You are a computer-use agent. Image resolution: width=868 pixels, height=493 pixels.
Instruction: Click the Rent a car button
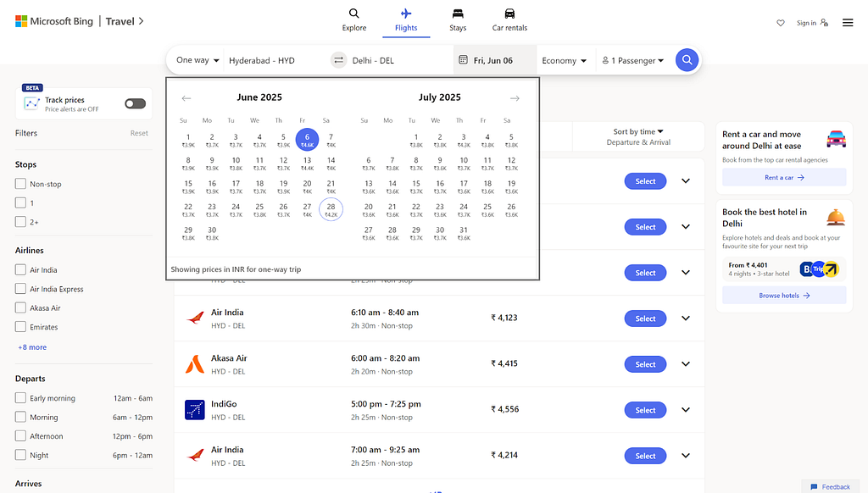tap(784, 178)
